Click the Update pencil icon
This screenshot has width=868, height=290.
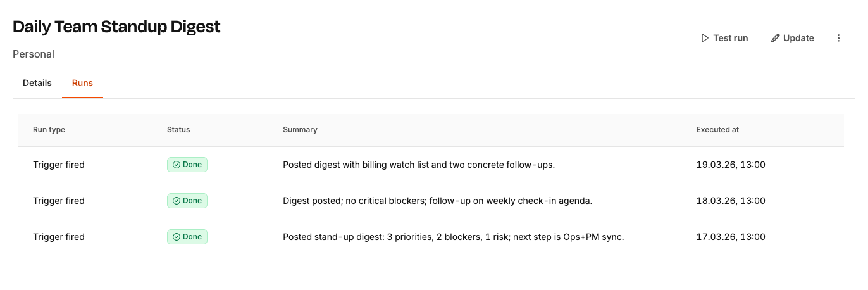coord(775,38)
